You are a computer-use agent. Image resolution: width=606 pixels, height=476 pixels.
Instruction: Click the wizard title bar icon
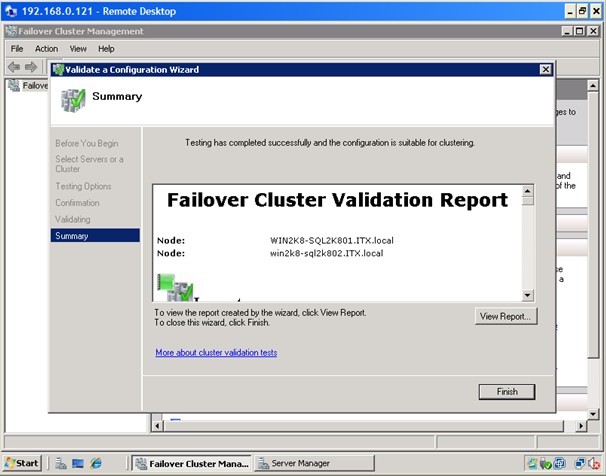[x=58, y=70]
